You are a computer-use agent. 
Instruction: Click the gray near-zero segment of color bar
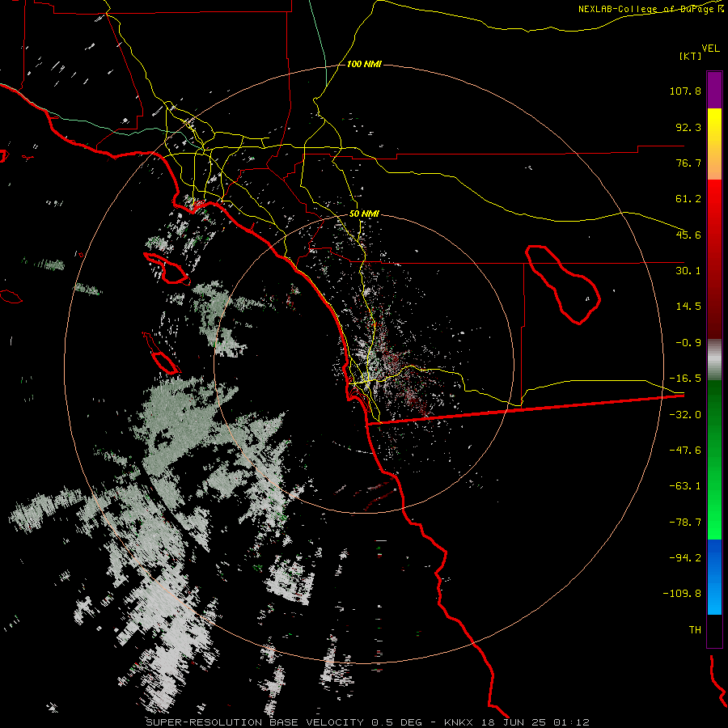click(714, 360)
